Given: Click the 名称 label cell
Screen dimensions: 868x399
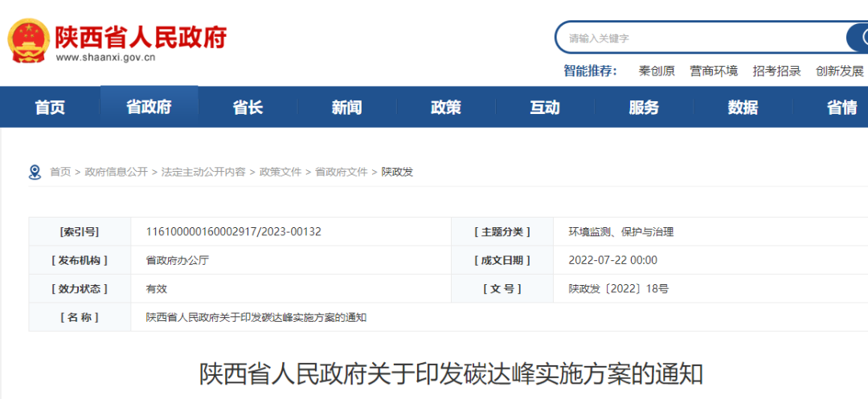Looking at the screenshot, I should coord(80,317).
